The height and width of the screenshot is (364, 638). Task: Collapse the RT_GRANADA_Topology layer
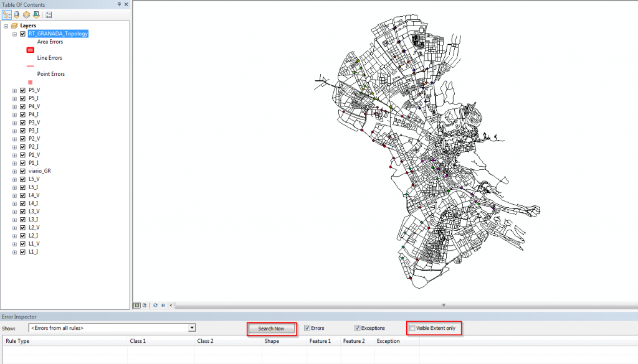pos(14,34)
